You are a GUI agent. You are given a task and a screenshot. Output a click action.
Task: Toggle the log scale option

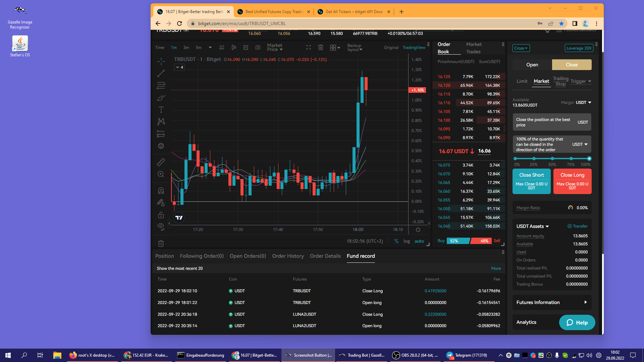(407, 241)
